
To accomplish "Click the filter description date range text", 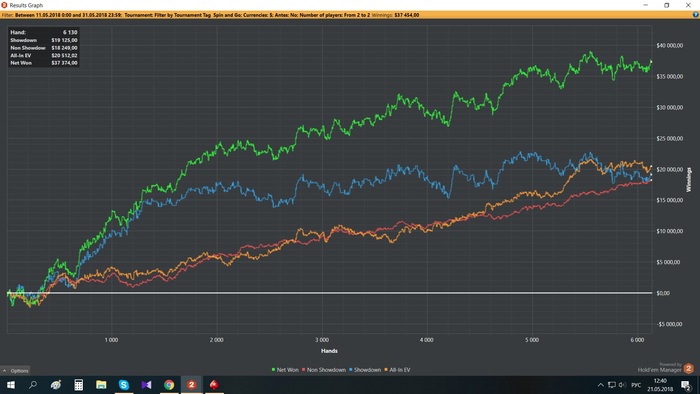I will pos(68,15).
